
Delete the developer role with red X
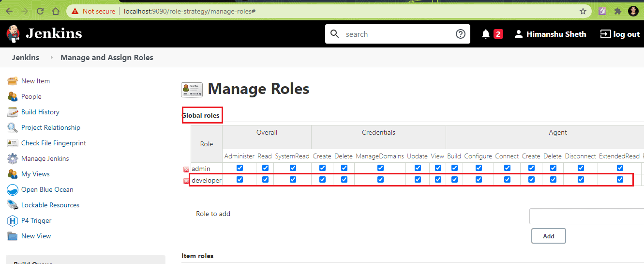(x=186, y=181)
